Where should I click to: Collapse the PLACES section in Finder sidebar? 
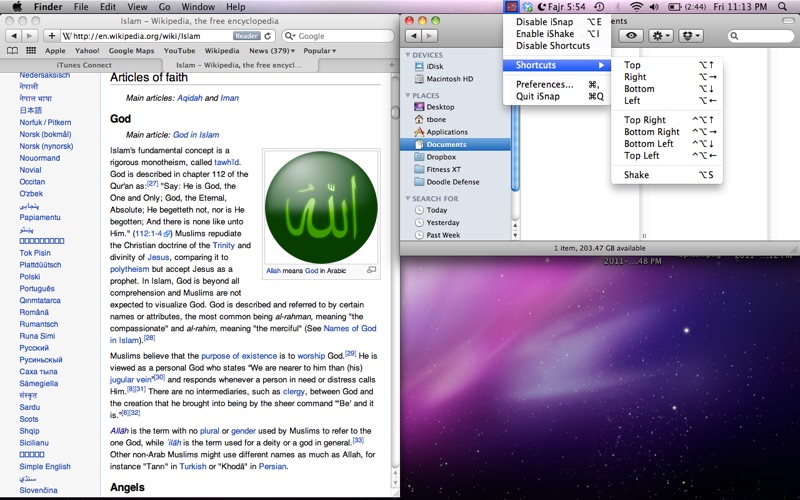(408, 96)
